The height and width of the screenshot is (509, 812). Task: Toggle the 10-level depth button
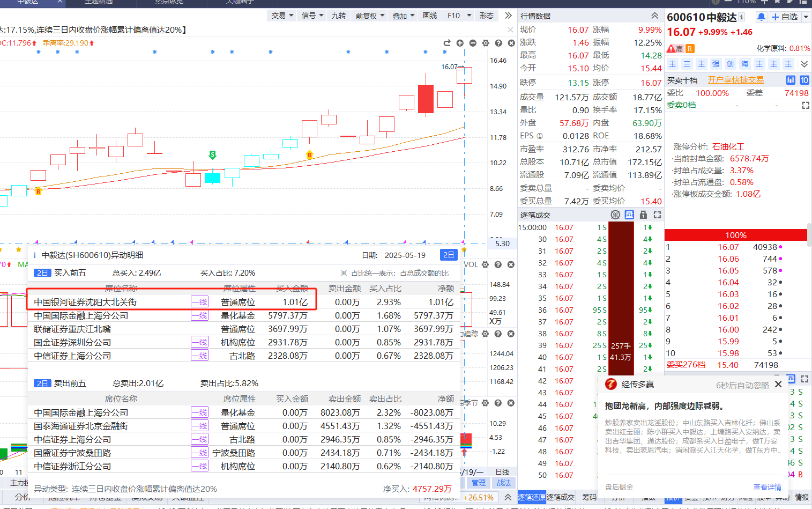point(804,80)
